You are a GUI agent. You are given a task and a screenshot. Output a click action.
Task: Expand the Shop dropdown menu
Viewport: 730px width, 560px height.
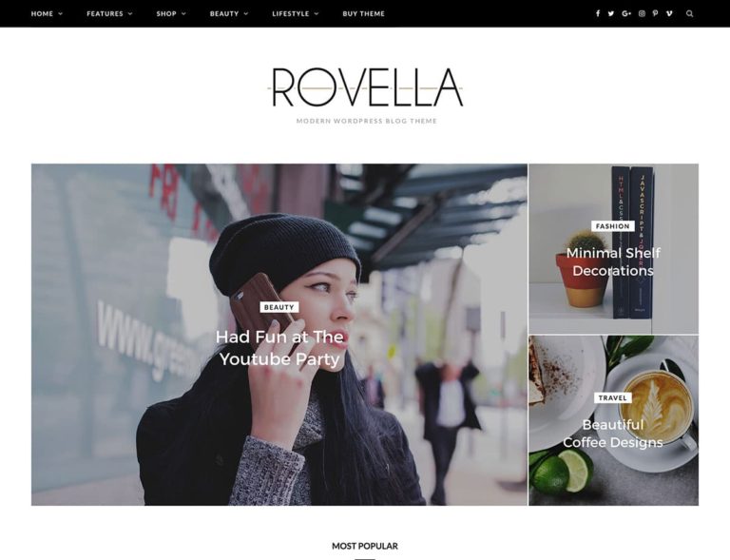(x=171, y=13)
